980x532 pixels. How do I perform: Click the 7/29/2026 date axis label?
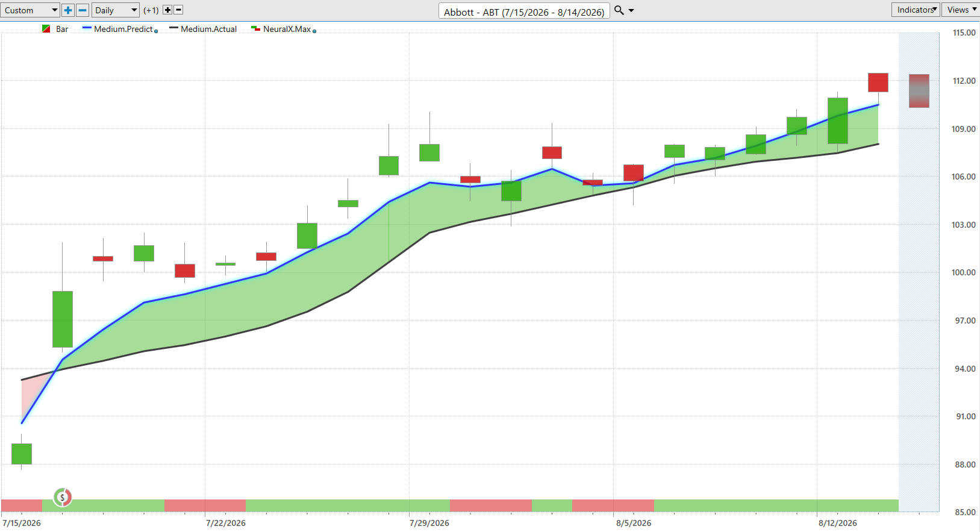click(429, 523)
